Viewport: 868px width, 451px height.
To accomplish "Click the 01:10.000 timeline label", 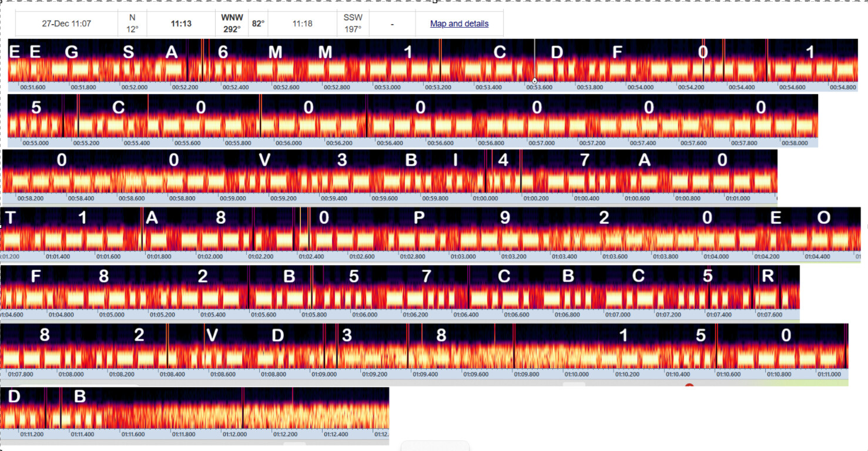I will 576,373.
